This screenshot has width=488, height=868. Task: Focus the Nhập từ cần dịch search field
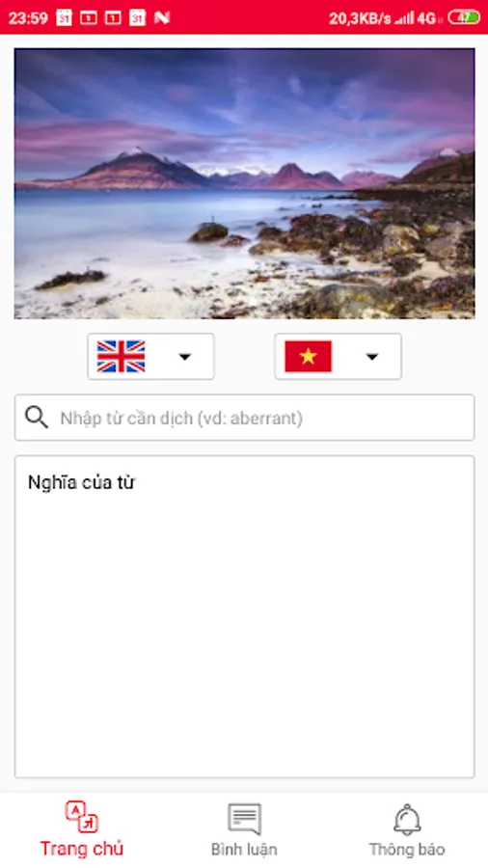click(x=244, y=418)
